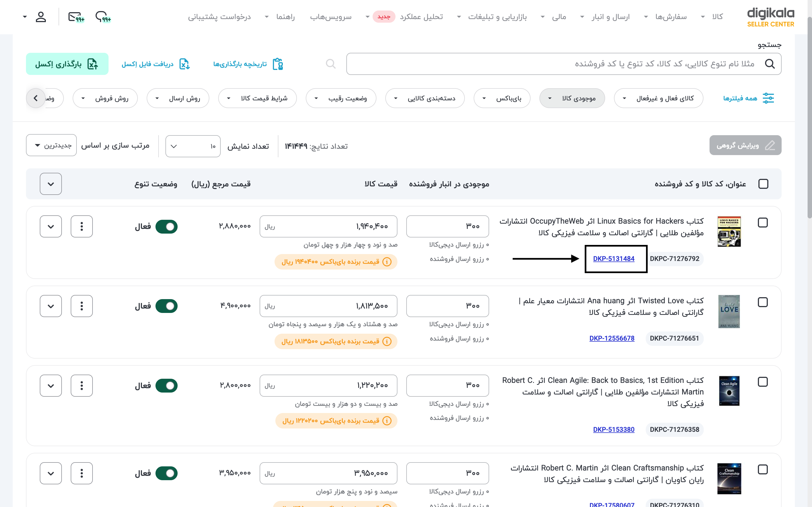The width and height of the screenshot is (812, 507).
Task: Open product link DKP-12556678
Action: pos(612,338)
